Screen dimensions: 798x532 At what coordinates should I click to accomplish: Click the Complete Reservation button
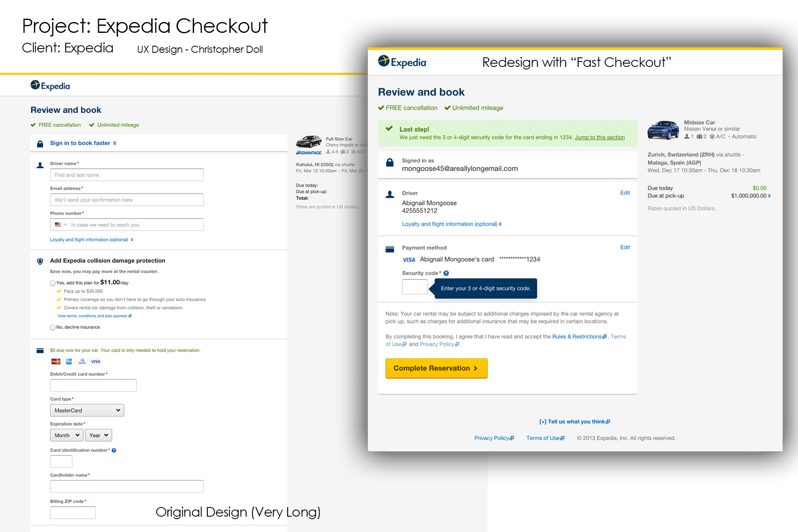point(436,368)
